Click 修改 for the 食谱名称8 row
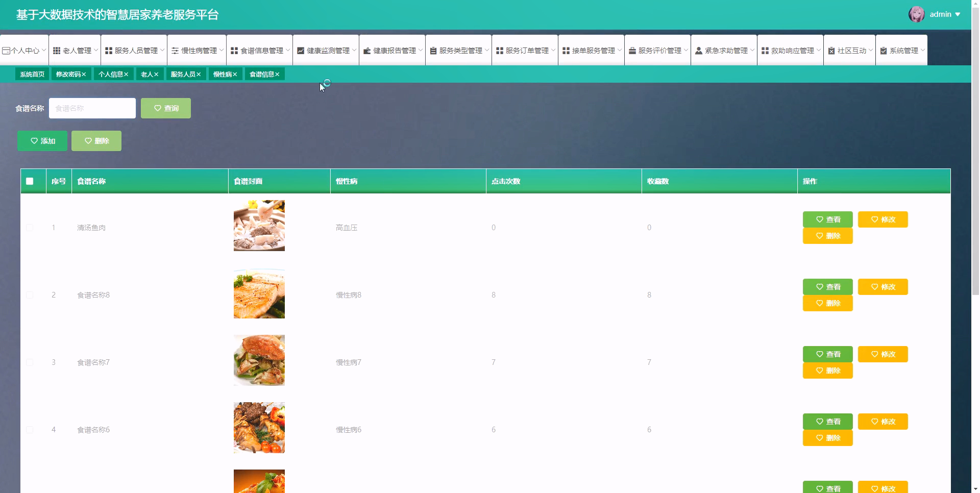 coord(883,287)
